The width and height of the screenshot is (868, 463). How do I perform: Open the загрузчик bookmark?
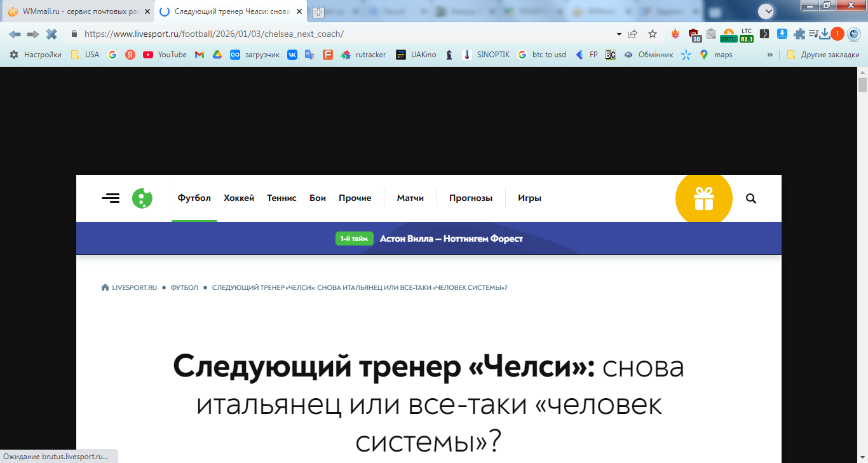255,55
